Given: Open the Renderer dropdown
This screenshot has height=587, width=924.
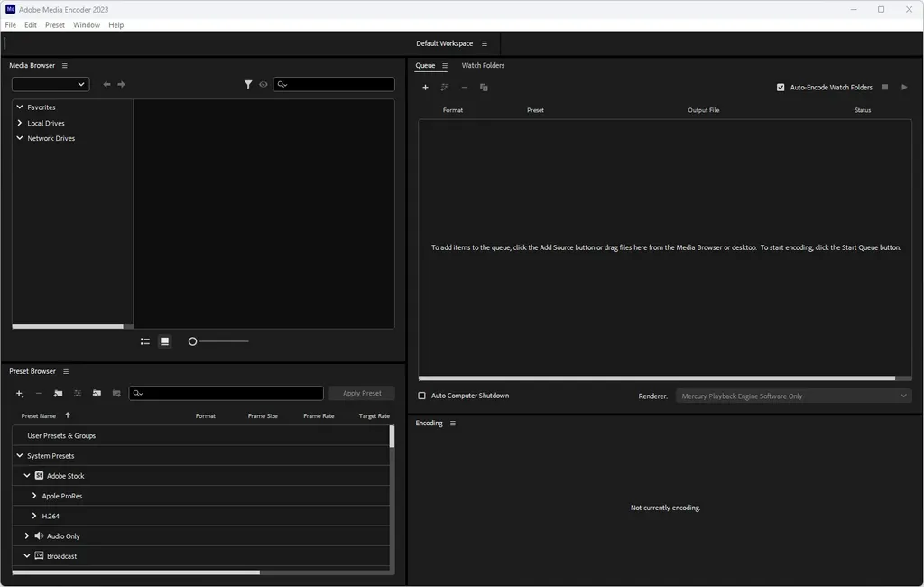Looking at the screenshot, I should coord(794,396).
